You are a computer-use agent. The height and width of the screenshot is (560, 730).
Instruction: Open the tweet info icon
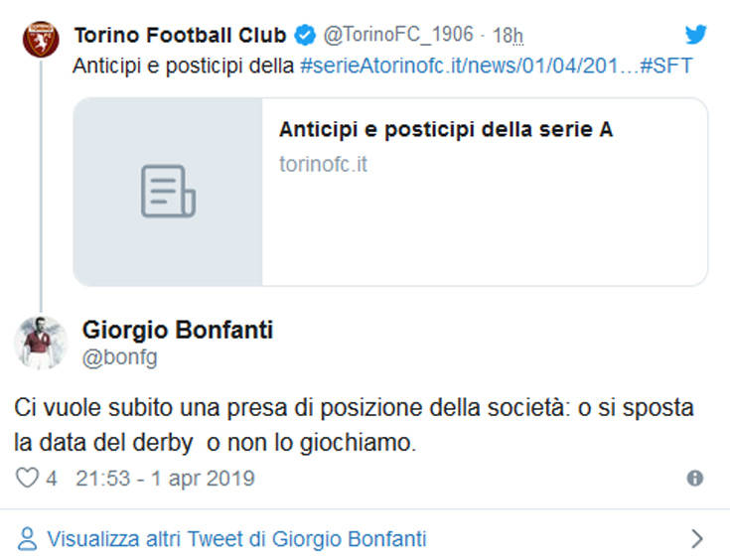click(695, 479)
